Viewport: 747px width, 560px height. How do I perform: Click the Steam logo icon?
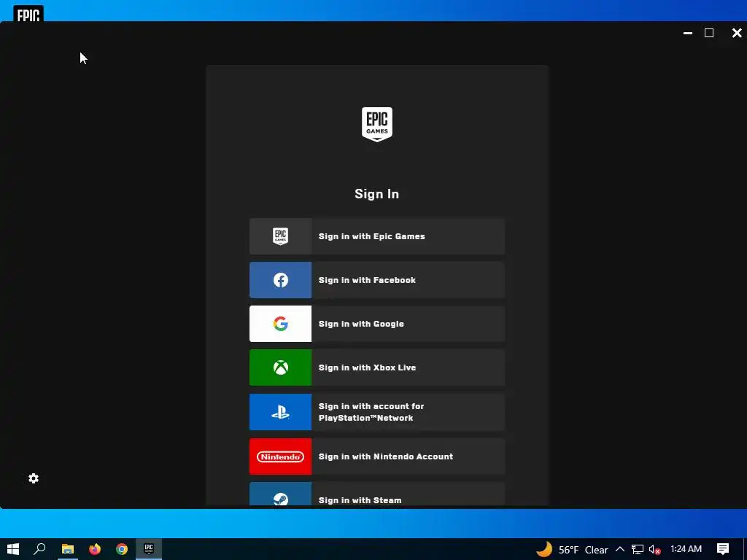[x=281, y=499]
